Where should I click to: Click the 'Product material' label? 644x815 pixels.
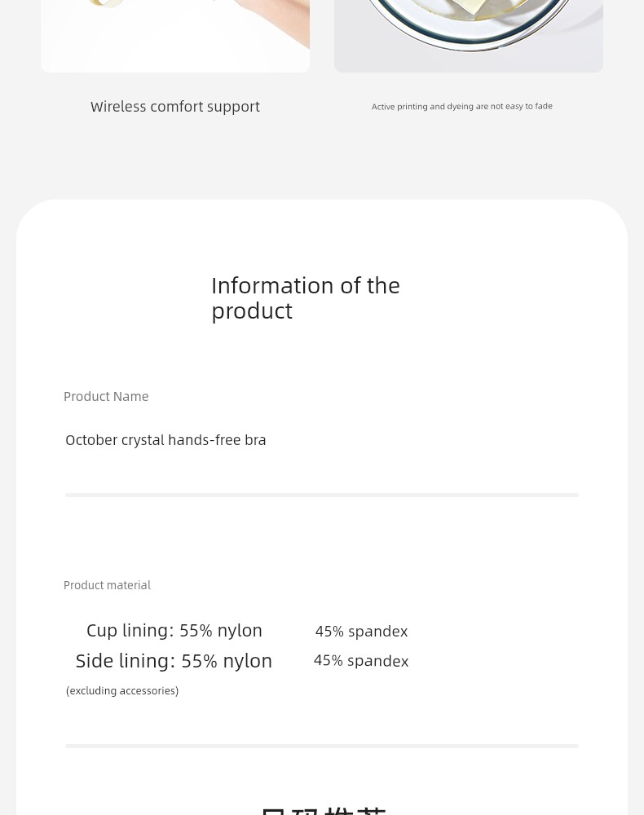[107, 585]
